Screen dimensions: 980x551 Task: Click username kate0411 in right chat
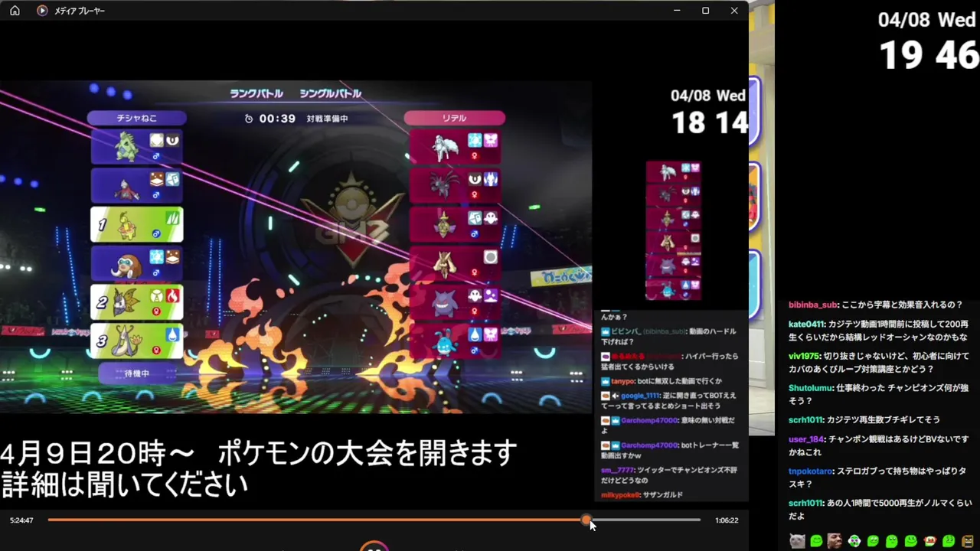click(x=806, y=324)
